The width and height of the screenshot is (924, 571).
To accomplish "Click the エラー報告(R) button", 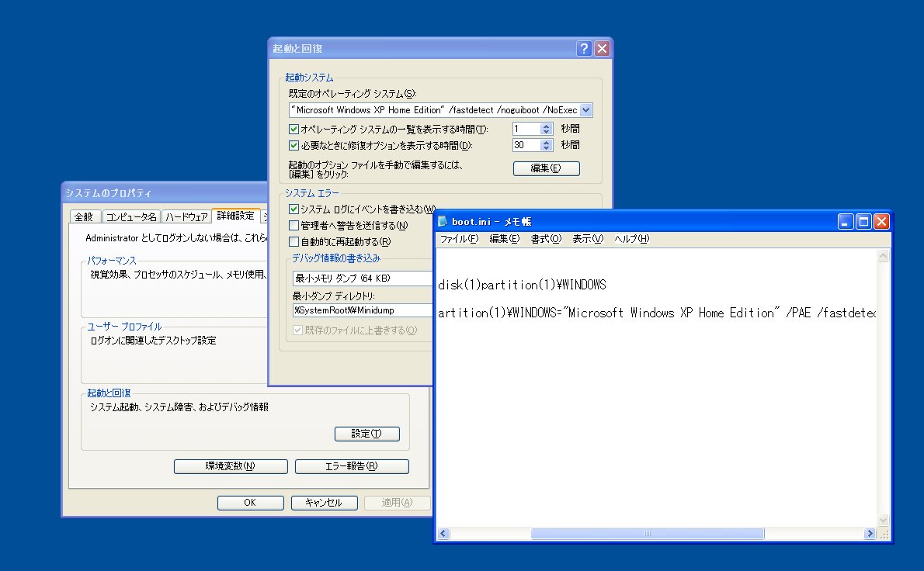I will [352, 466].
